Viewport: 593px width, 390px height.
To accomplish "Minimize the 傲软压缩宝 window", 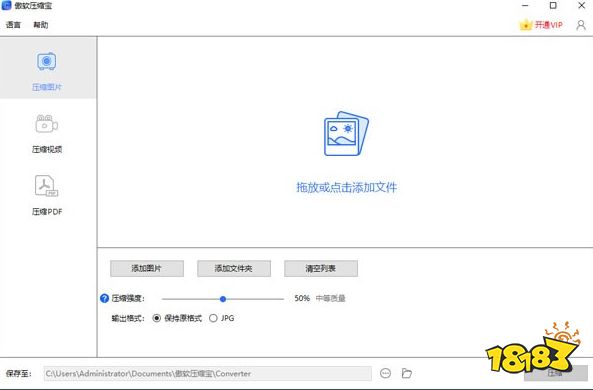I will [525, 5].
